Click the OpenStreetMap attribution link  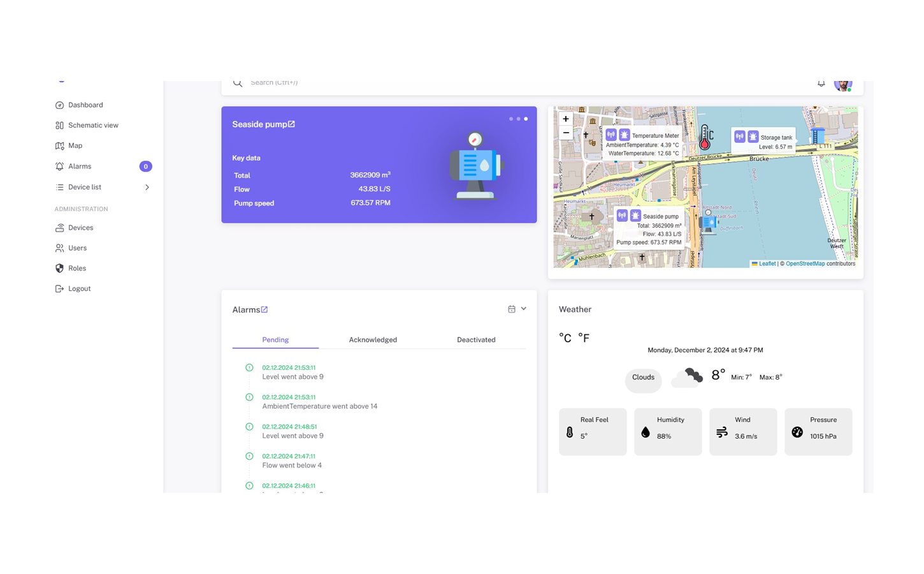(x=805, y=263)
